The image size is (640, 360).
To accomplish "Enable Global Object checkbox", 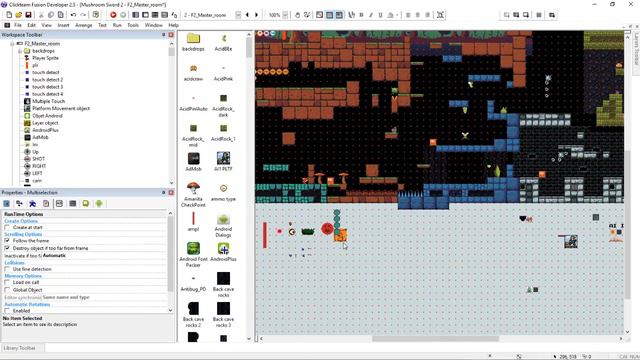I will click(7, 290).
